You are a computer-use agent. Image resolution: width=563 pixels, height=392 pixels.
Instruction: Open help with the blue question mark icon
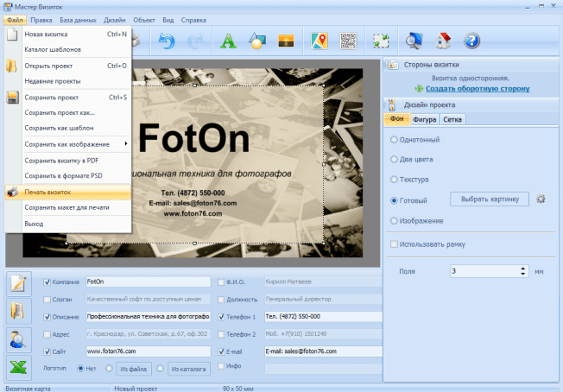(471, 41)
